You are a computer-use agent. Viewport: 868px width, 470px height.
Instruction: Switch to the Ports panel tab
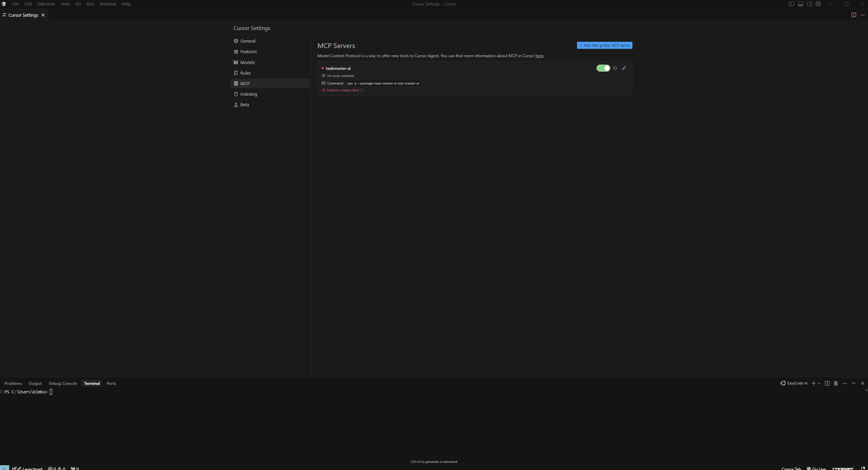[x=111, y=383]
